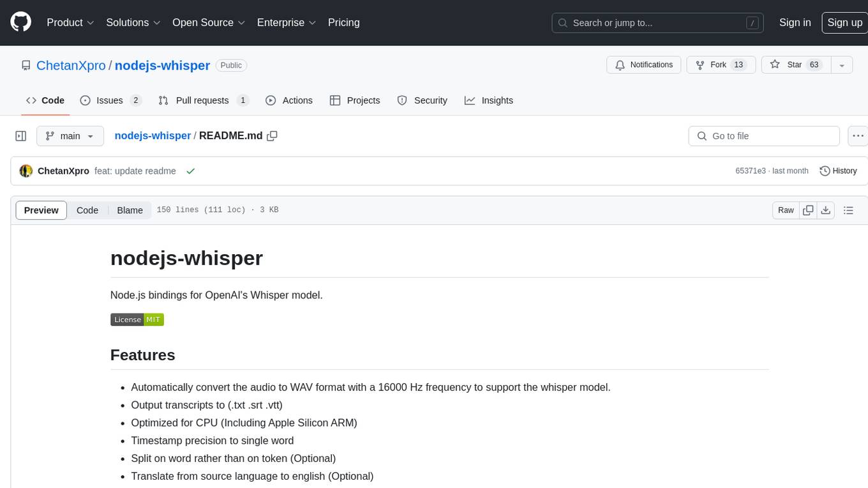Expand the Solutions menu
The height and width of the screenshot is (488, 868).
[133, 22]
